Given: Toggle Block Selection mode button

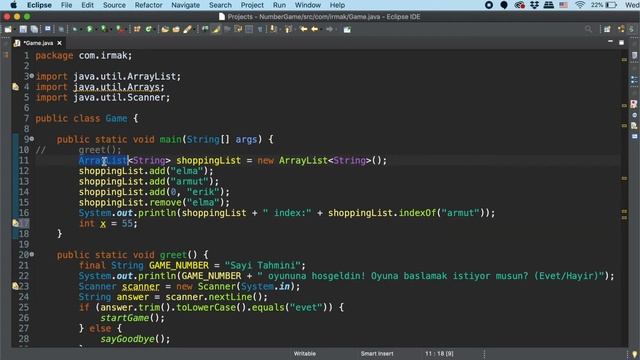Looking at the screenshot, I should coord(249,29).
